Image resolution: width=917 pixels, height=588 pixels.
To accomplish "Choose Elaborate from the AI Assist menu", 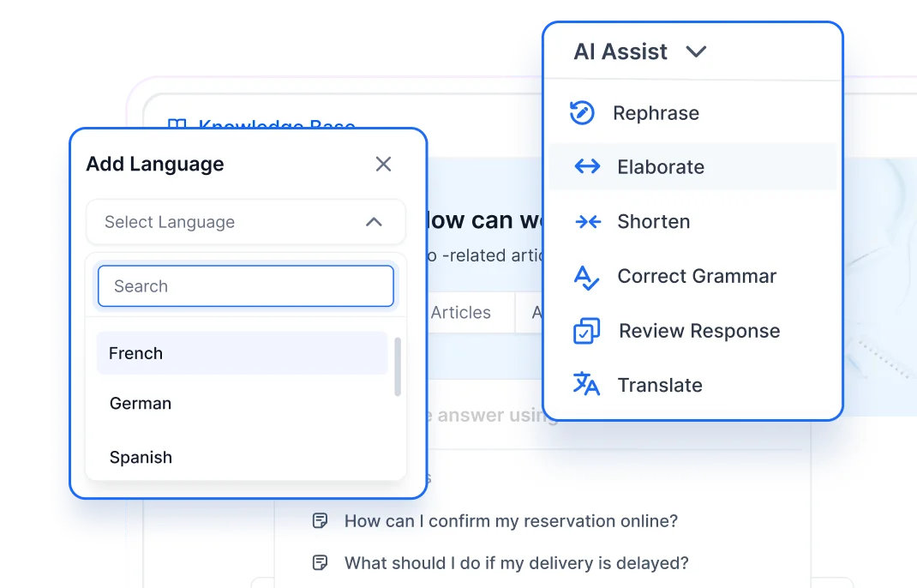I will point(661,167).
